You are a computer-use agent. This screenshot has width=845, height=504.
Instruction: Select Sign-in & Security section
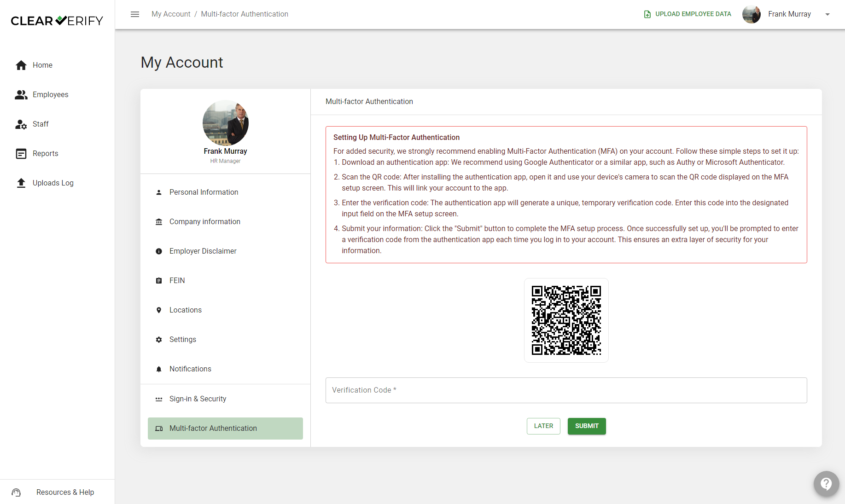(225, 399)
